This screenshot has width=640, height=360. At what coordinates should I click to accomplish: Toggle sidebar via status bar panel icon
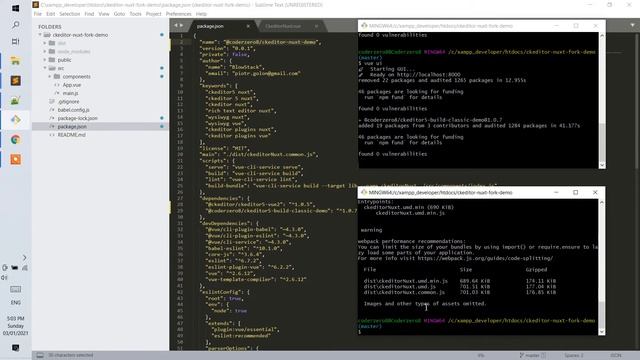40,355
